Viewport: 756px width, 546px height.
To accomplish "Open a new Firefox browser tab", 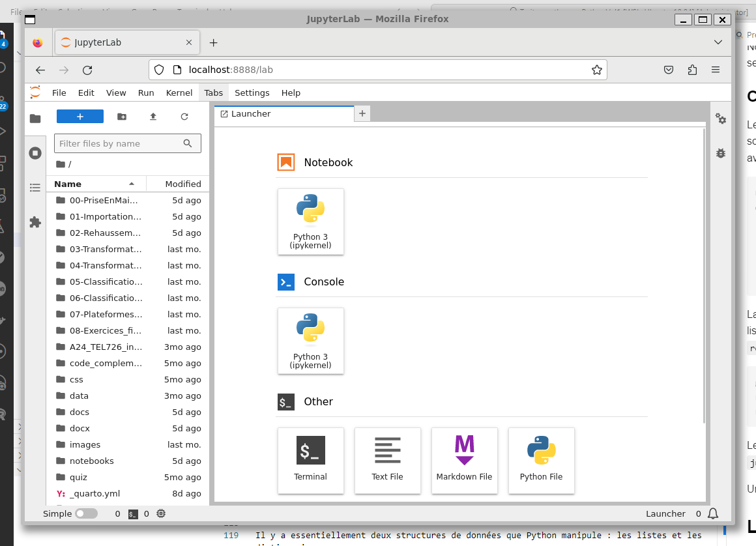I will pyautogui.click(x=214, y=43).
